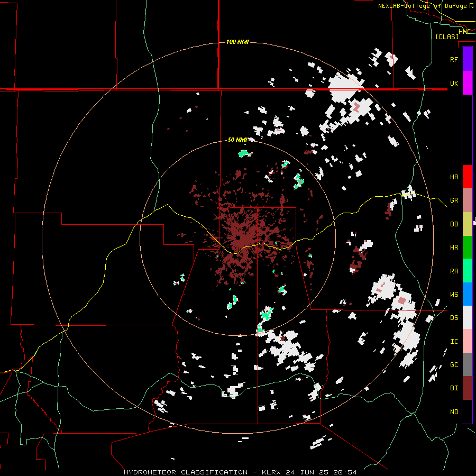Image resolution: width=476 pixels, height=476 pixels.
Task: Select the GR color in legend
Action: tap(467, 200)
